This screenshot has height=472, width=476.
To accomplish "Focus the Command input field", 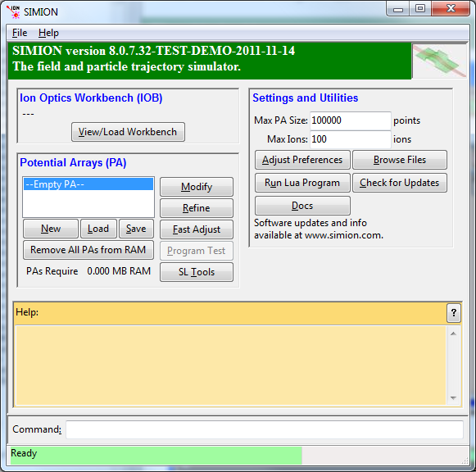I will (265, 429).
